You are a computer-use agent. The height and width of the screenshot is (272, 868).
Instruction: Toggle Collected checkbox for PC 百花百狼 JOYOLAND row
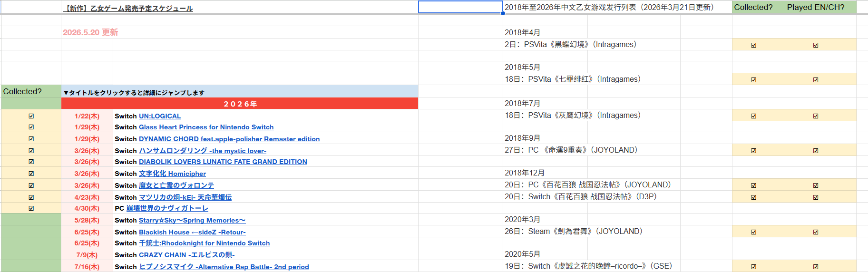[x=754, y=185]
